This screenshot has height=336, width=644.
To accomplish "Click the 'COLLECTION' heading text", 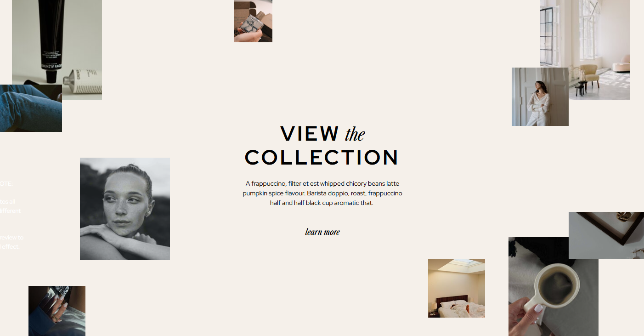I will (322, 157).
